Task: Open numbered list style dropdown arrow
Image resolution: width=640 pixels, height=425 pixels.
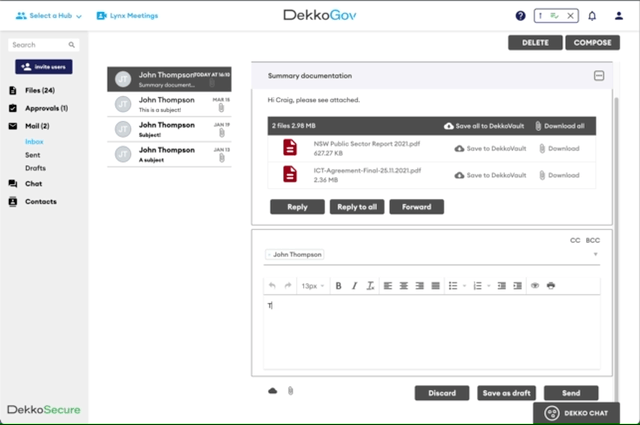Action: pyautogui.click(x=489, y=286)
